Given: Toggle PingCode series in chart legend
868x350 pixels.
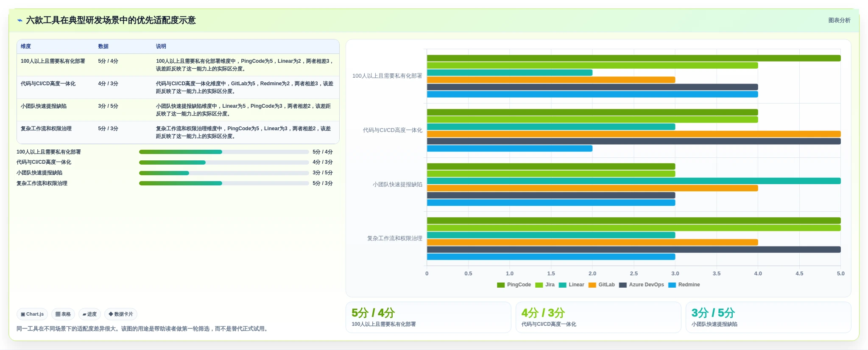Looking at the screenshot, I should point(514,285).
